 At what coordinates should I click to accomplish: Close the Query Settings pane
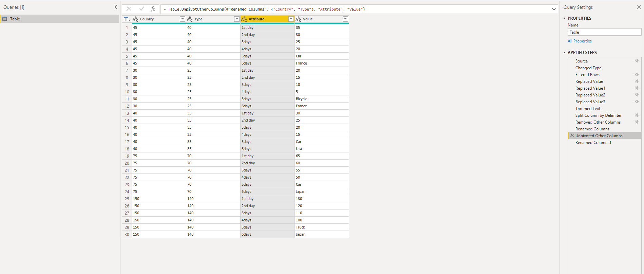[639, 7]
